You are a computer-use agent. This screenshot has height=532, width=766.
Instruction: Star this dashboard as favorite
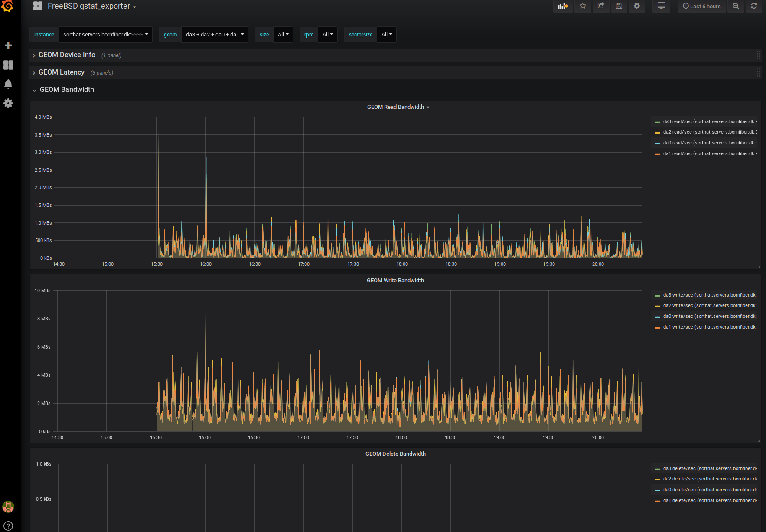click(583, 6)
